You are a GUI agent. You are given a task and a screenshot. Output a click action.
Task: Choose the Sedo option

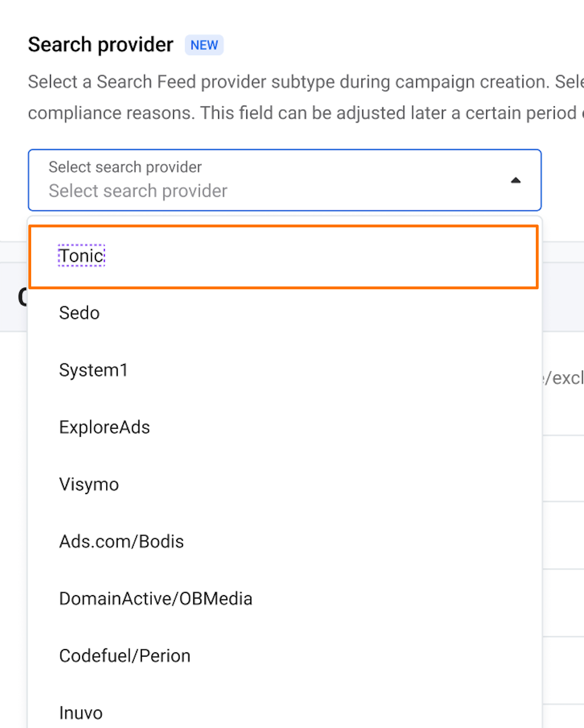(79, 313)
